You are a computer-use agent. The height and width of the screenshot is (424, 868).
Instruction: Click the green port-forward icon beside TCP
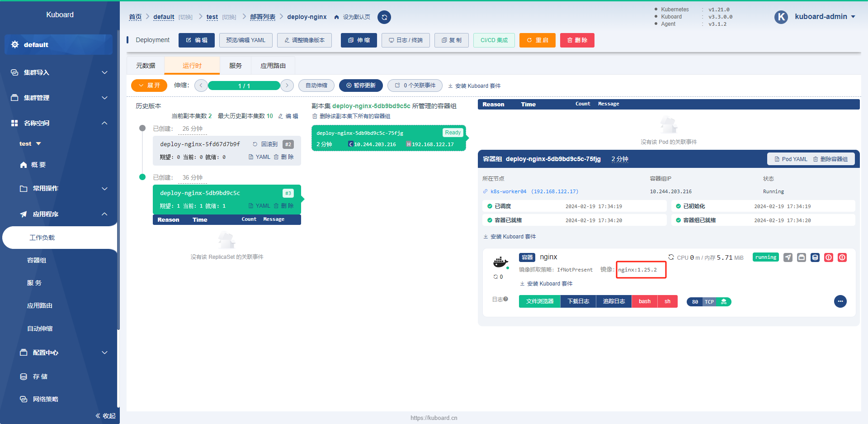click(724, 302)
